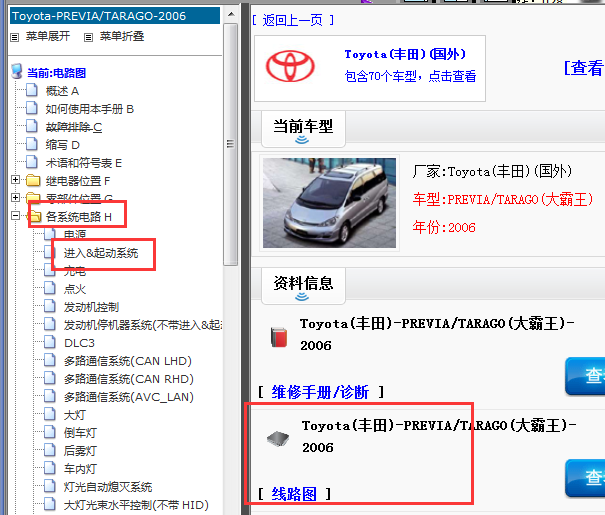Image resolution: width=605 pixels, height=515 pixels.
Task: Click the page icon next to 术语和符号表 E
Action: click(32, 162)
